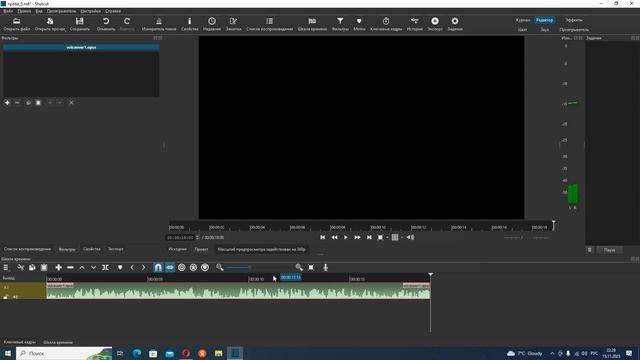Click the copy icon on timeline toolbar
Viewport: 640px width, 360px height.
click(32, 267)
